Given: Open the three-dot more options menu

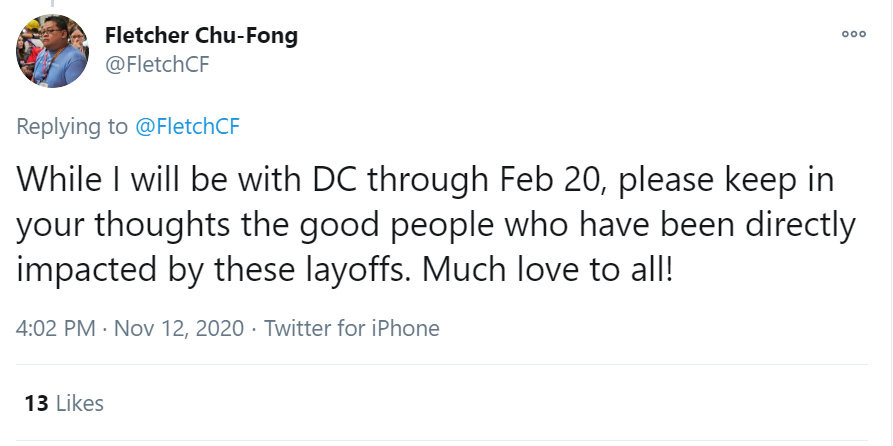Looking at the screenshot, I should coord(854,34).
